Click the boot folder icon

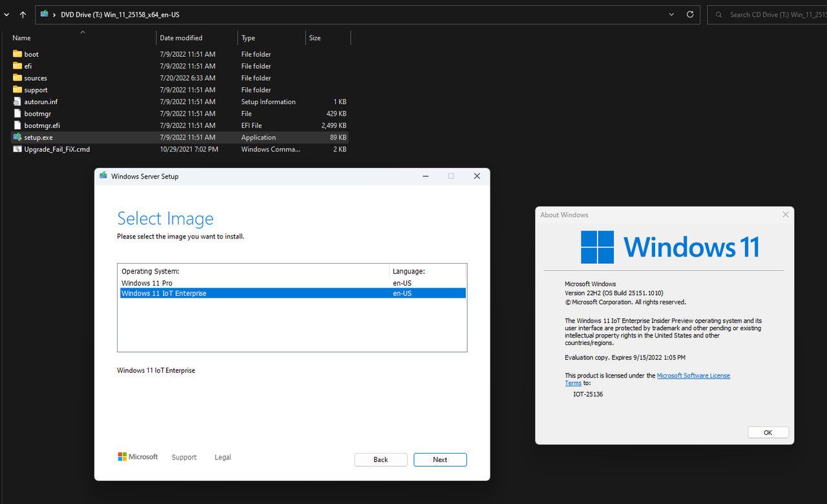[17, 54]
